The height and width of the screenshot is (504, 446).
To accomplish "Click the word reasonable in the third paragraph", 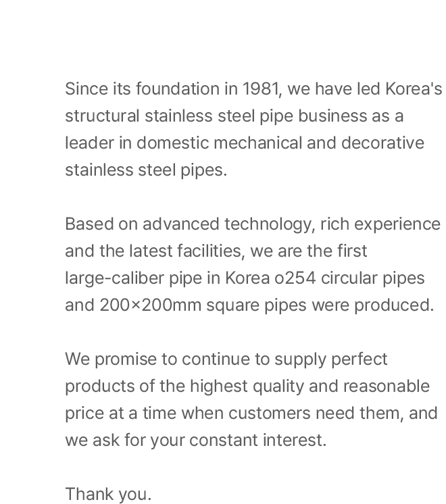I will pos(386,386).
